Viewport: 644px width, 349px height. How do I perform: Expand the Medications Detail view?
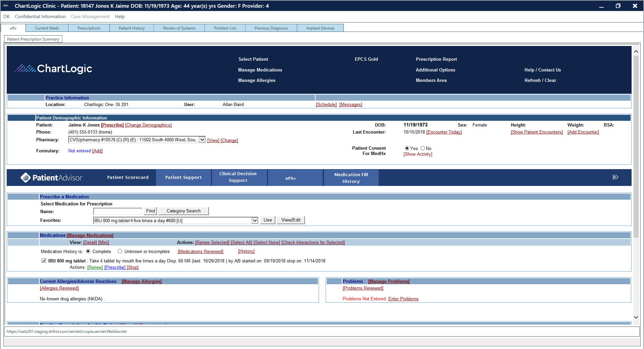(90, 242)
